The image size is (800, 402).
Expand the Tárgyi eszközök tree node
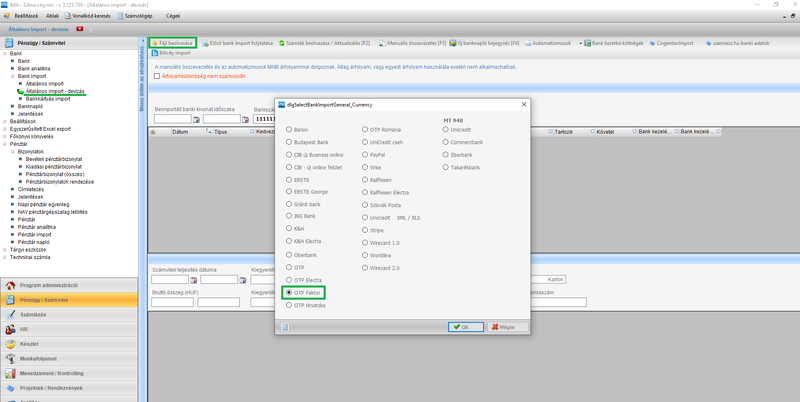5,249
